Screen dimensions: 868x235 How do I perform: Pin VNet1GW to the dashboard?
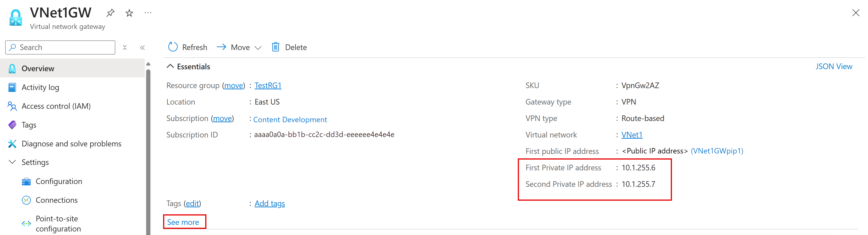tap(110, 13)
